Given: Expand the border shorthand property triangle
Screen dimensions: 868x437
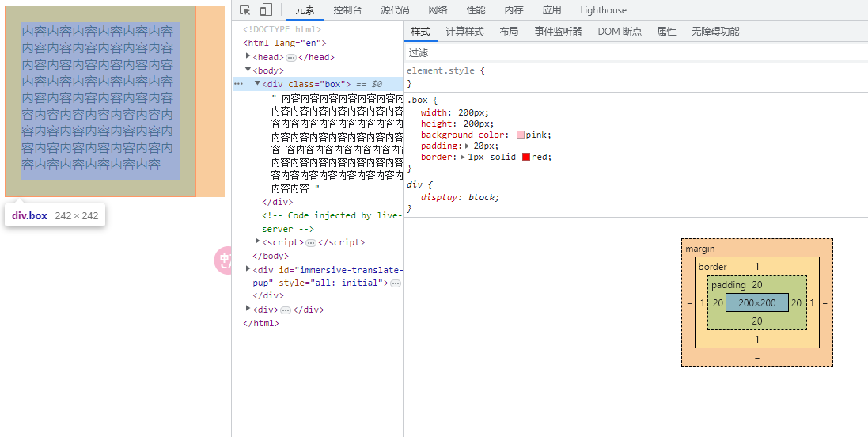Looking at the screenshot, I should point(462,158).
